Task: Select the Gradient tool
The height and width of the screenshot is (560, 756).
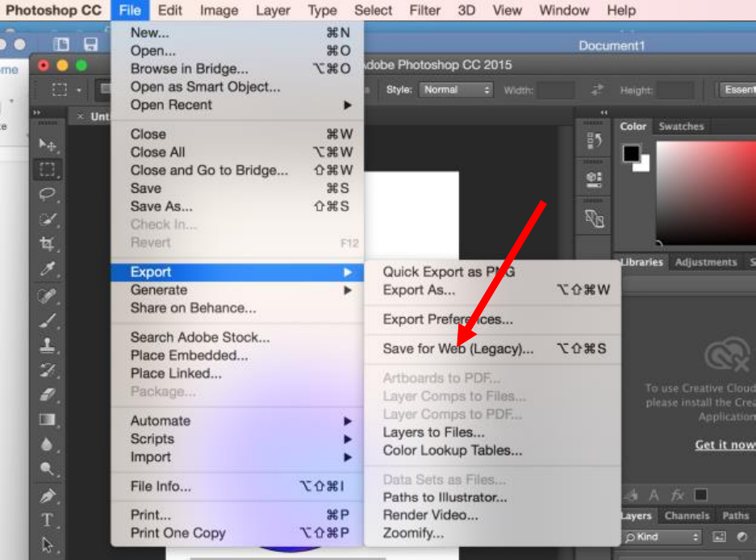Action: [x=48, y=420]
